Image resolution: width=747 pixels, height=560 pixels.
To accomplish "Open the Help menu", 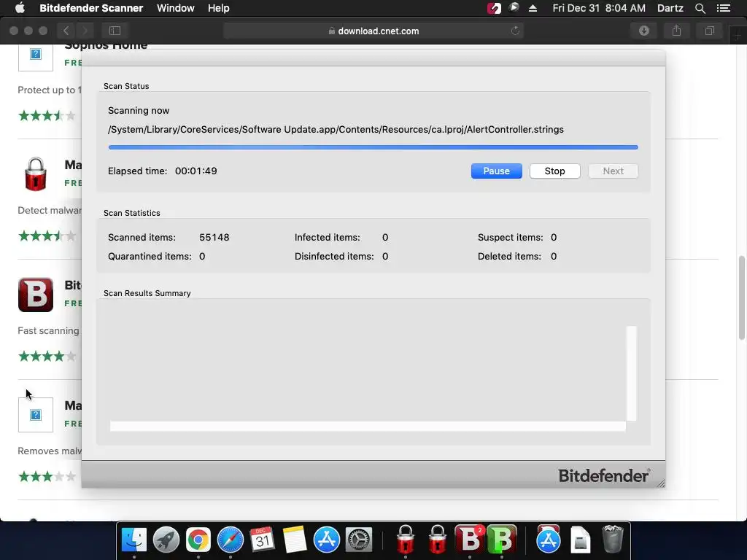I will [x=218, y=8].
